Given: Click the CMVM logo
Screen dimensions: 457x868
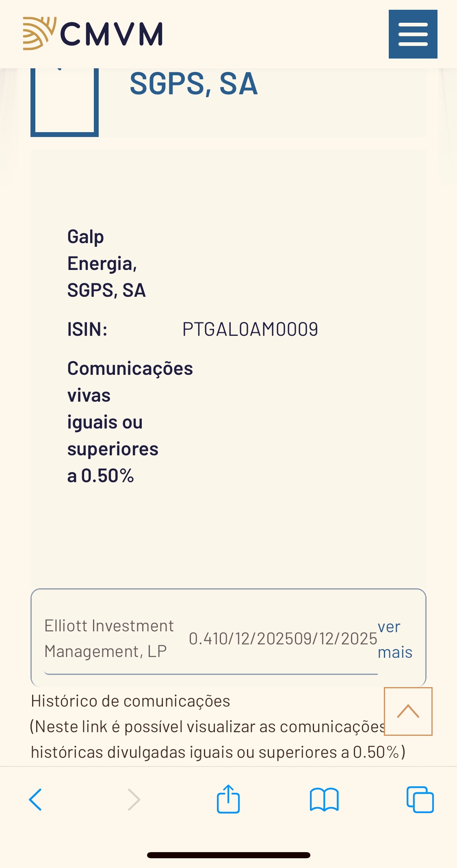Looking at the screenshot, I should point(93,34).
